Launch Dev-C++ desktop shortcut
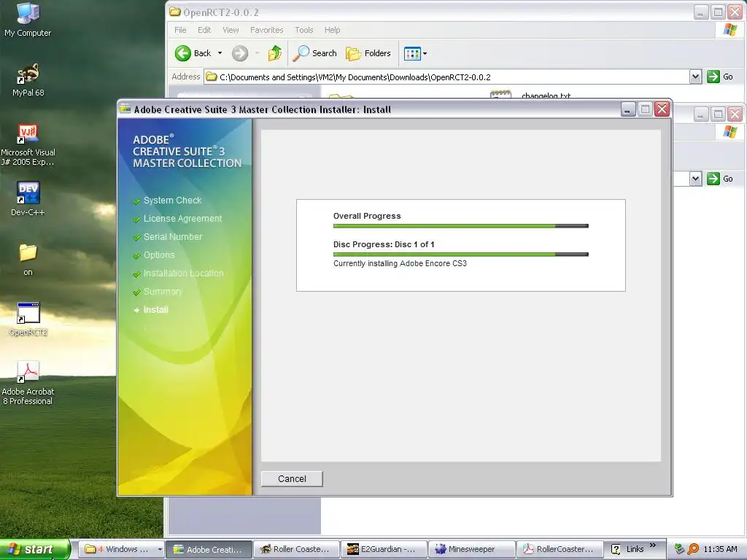The width and height of the screenshot is (747, 560). tap(28, 199)
